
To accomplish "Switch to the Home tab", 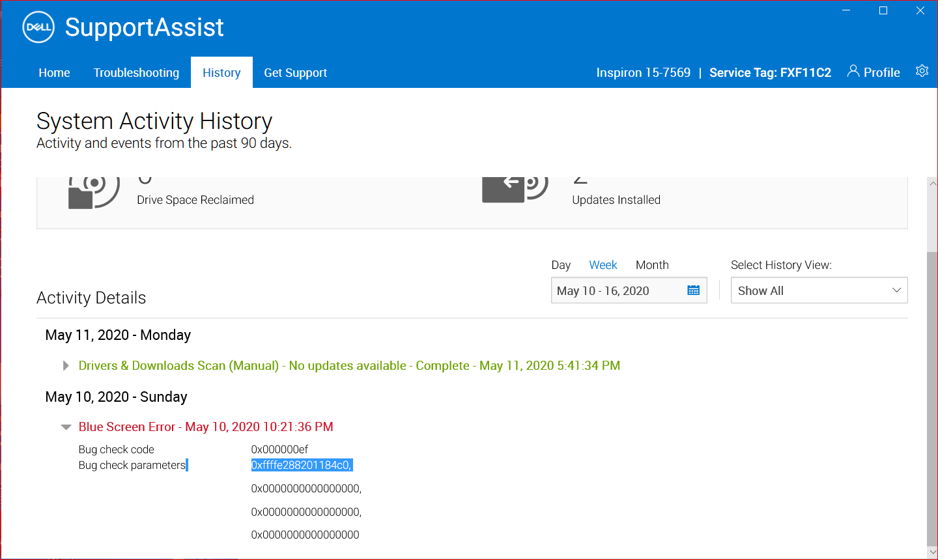I will (54, 73).
